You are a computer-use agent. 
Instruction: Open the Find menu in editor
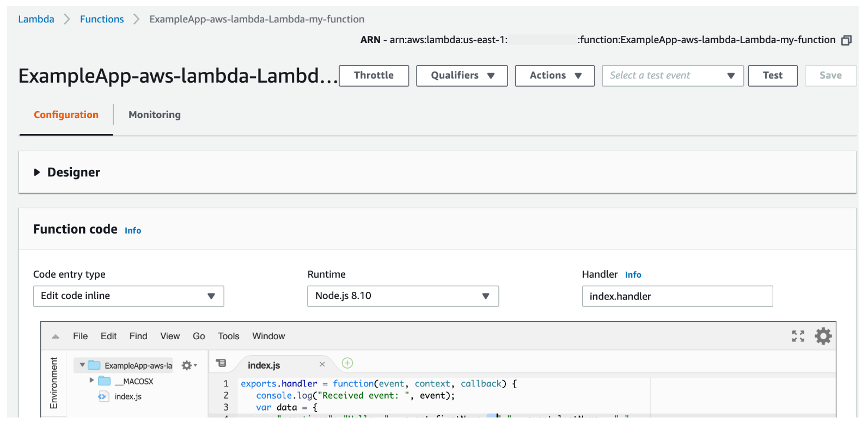coord(138,336)
